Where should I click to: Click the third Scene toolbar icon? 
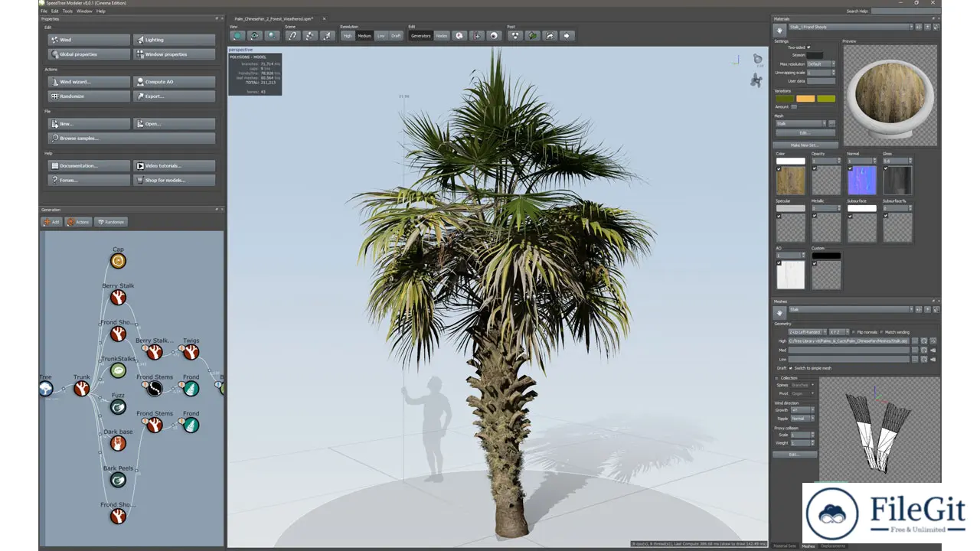[328, 35]
